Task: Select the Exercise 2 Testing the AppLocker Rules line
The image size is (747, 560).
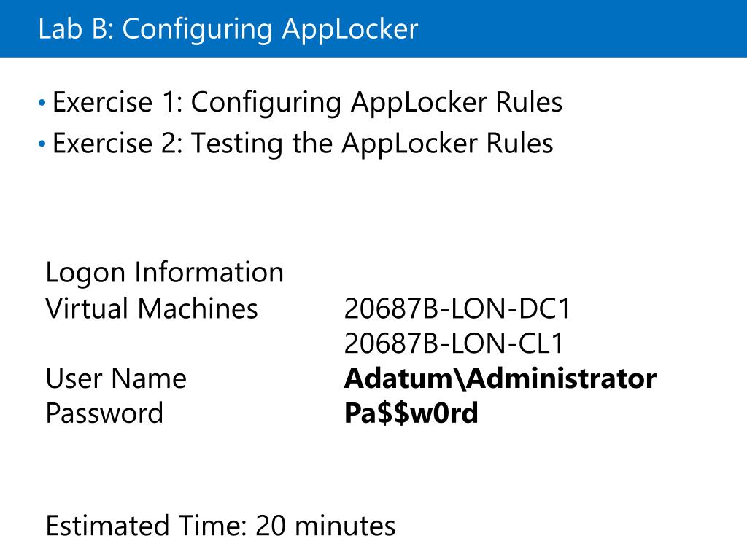Action: coord(303,144)
